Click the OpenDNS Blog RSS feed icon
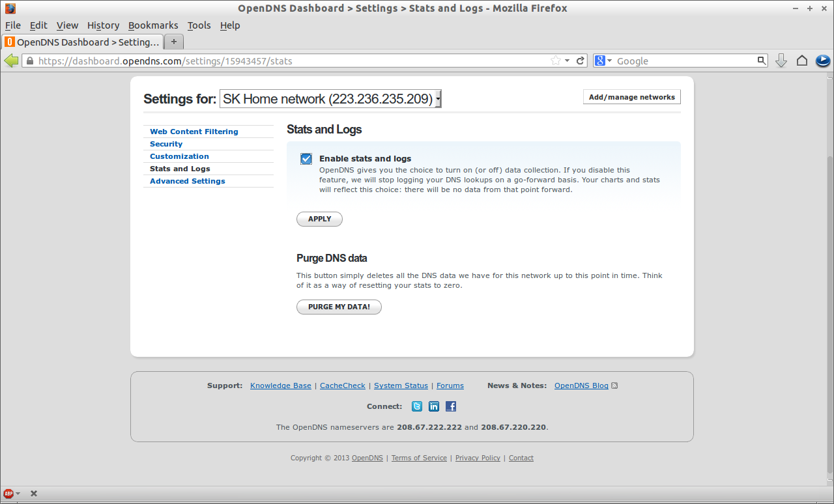Viewport: 834px width, 504px height. tap(614, 385)
